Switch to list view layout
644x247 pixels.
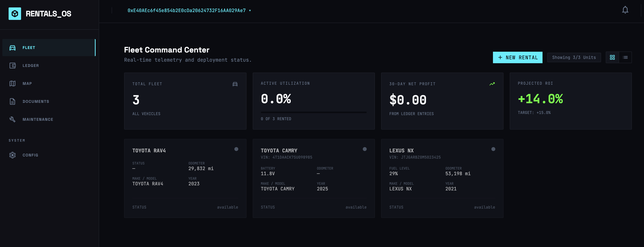[x=625, y=58]
